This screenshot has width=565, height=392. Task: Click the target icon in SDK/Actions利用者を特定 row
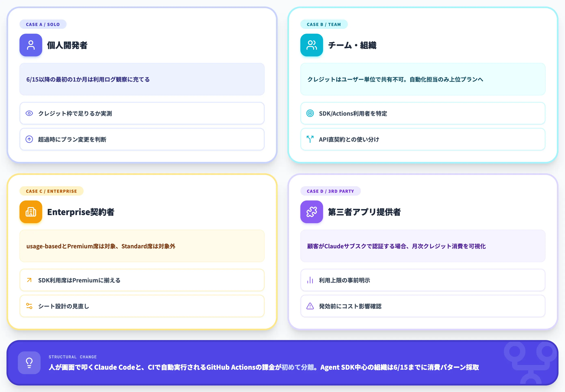310,113
